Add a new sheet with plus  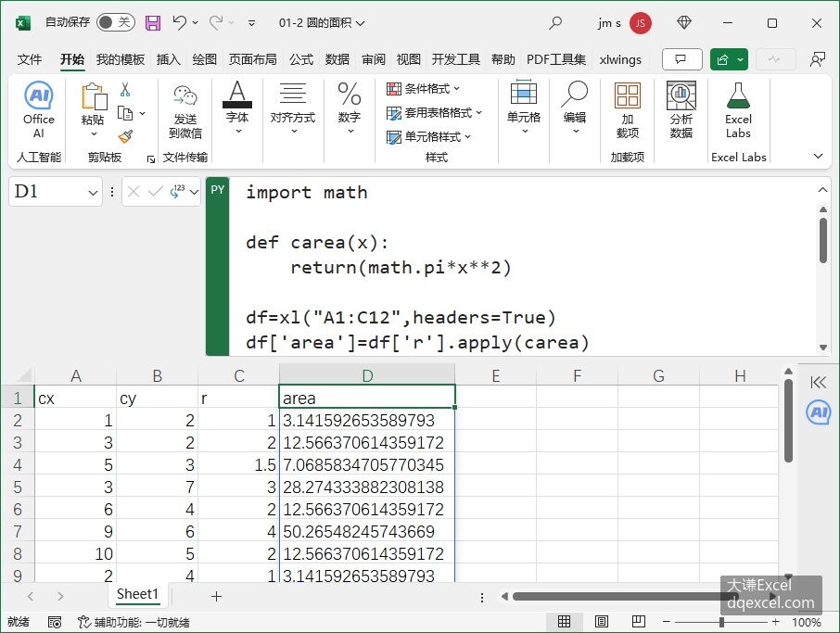point(216,596)
